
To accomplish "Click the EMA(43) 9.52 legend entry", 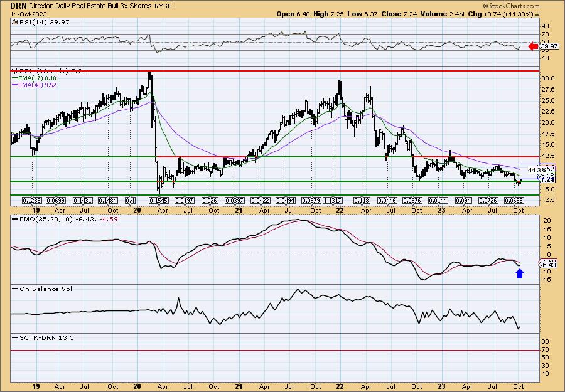I will pos(35,85).
